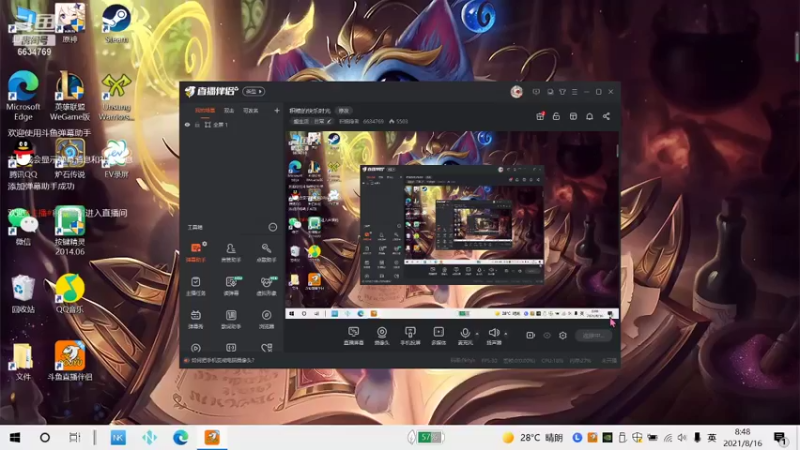Image resolution: width=800 pixels, height=450 pixels.
Task: Select 炉石传说 desktop icon
Action: point(70,159)
